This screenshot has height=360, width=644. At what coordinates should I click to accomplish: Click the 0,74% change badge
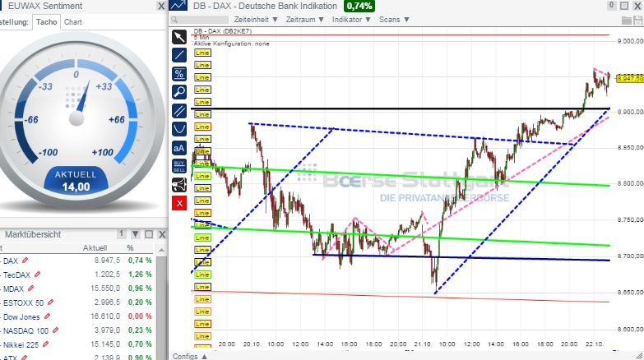point(359,6)
